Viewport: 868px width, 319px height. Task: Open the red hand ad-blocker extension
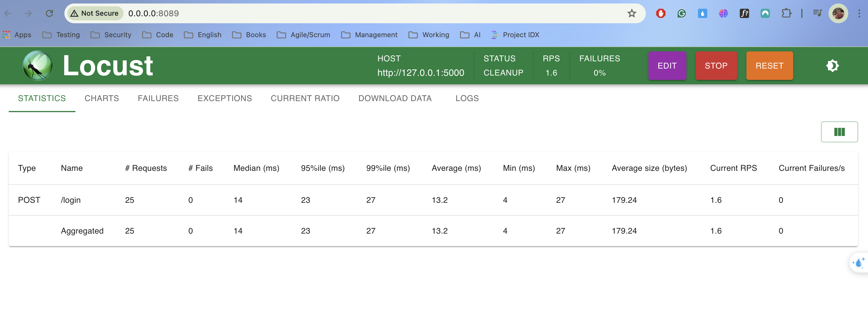(x=661, y=13)
